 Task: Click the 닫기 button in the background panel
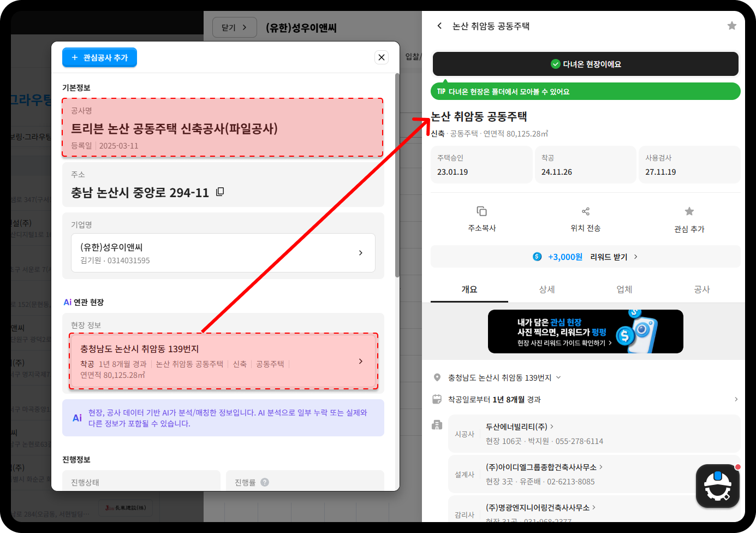click(234, 27)
